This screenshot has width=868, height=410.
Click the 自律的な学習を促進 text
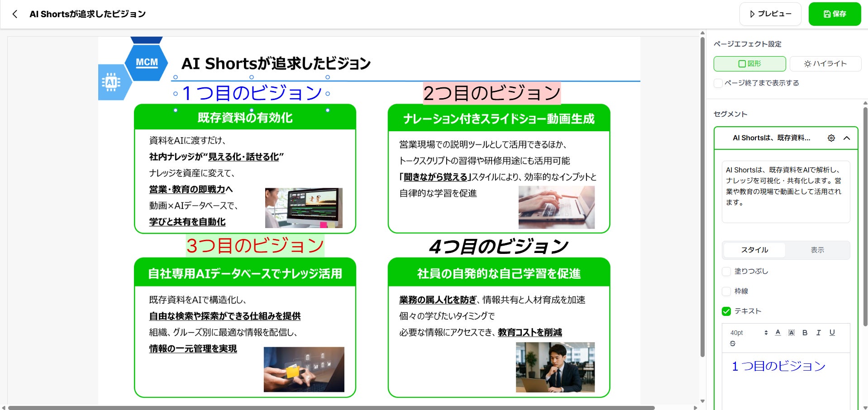[438, 193]
